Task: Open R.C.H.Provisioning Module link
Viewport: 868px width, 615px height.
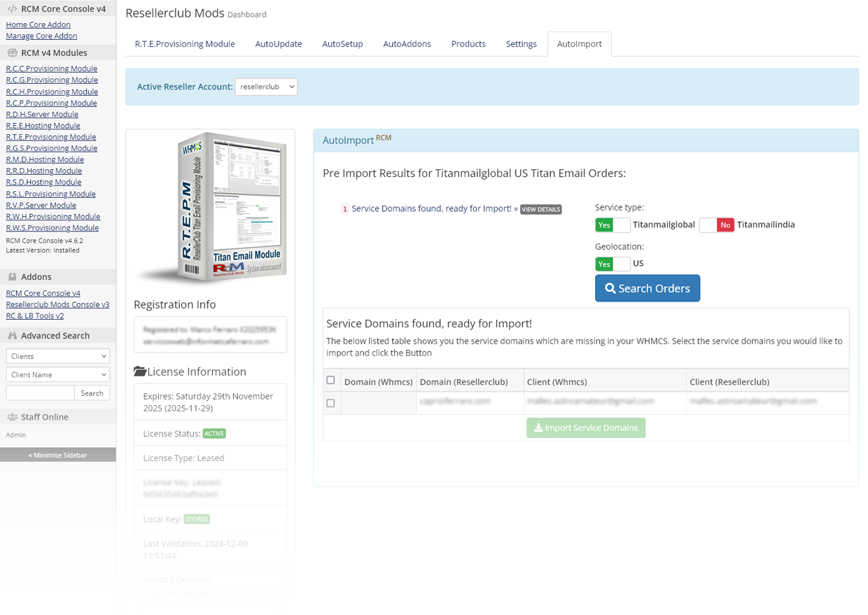Action: (x=52, y=92)
